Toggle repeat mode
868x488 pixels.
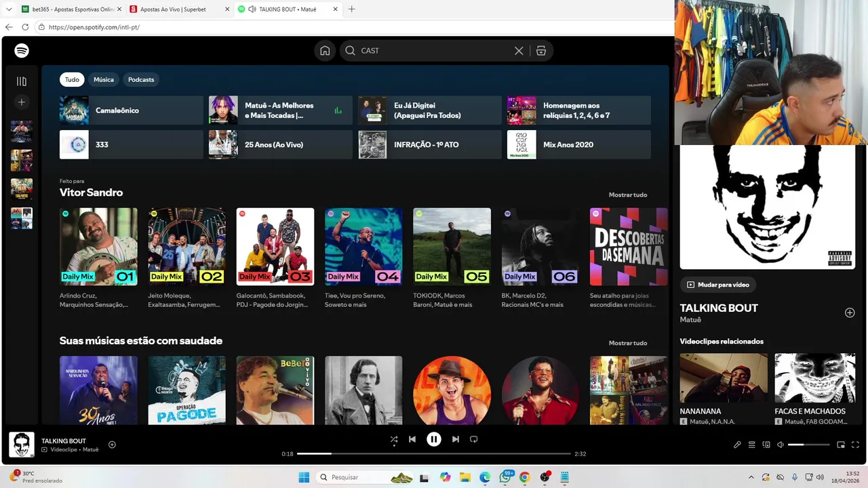click(x=474, y=439)
